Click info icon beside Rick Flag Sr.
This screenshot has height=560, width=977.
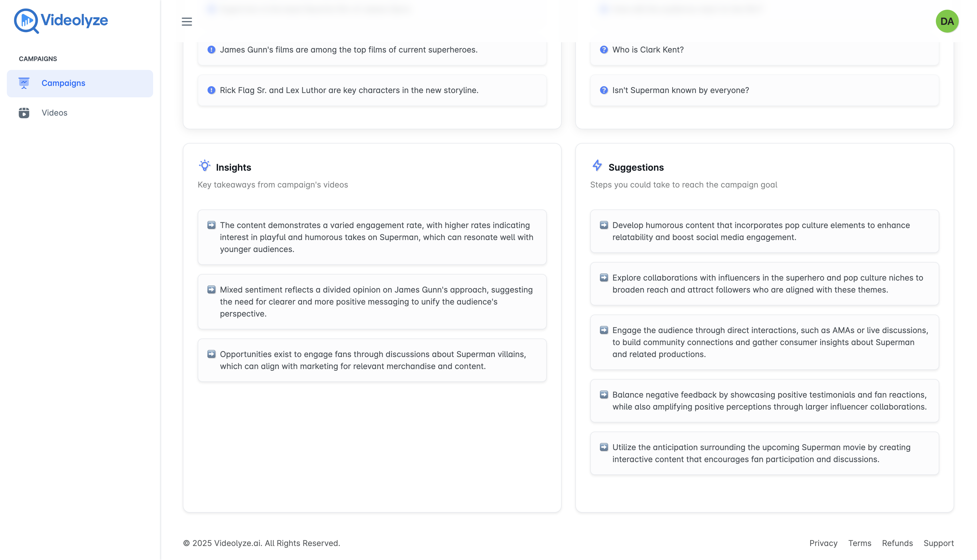click(211, 90)
